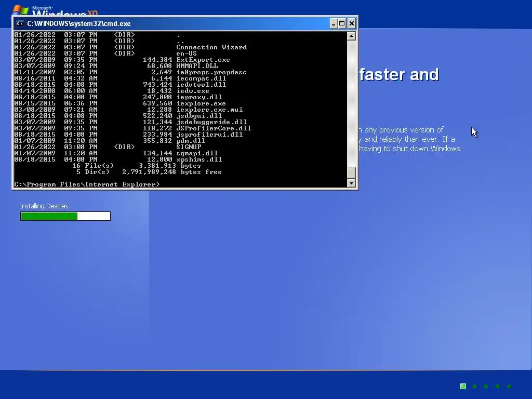Click the Installing Devices label
Image resolution: width=532 pixels, height=399 pixels.
44,206
